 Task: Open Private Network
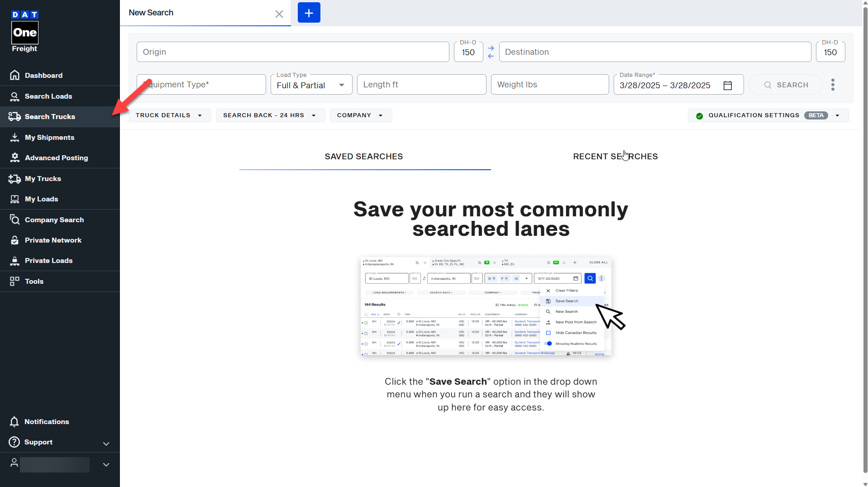tap(60, 240)
